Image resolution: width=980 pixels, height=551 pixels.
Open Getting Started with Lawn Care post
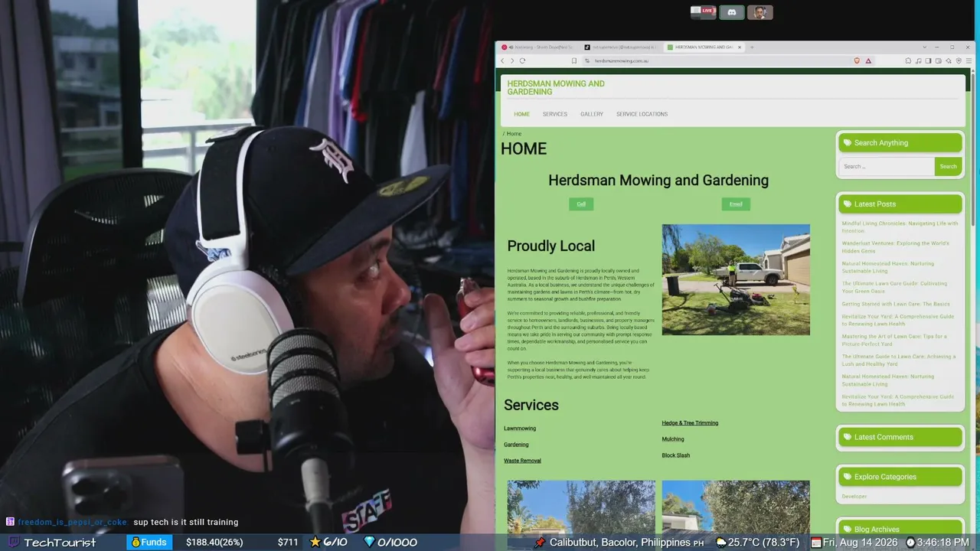pos(896,304)
